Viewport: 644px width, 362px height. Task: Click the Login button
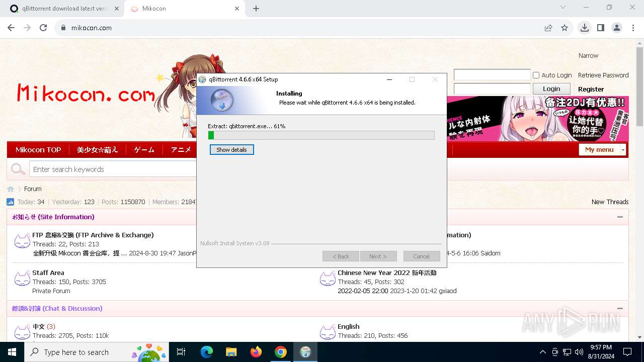[551, 89]
